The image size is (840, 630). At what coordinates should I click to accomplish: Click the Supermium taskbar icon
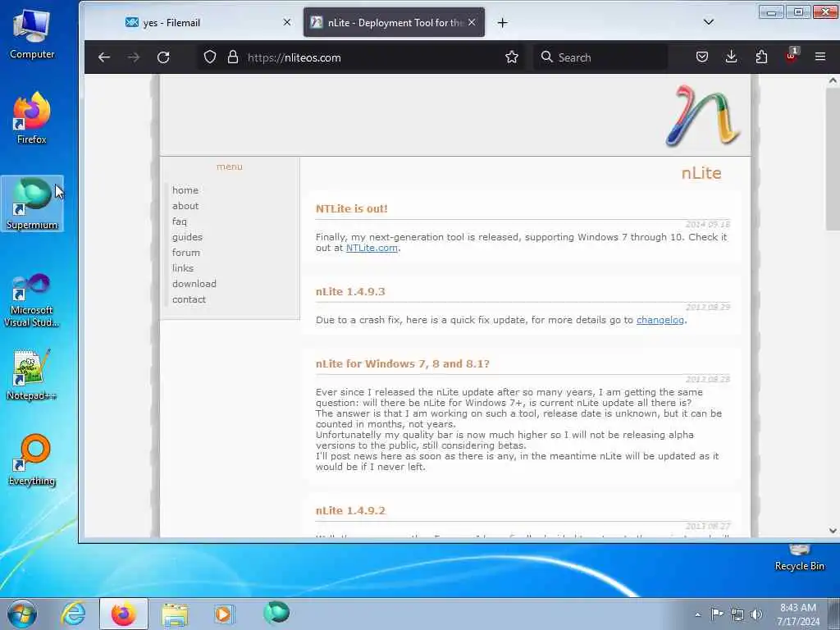276,613
